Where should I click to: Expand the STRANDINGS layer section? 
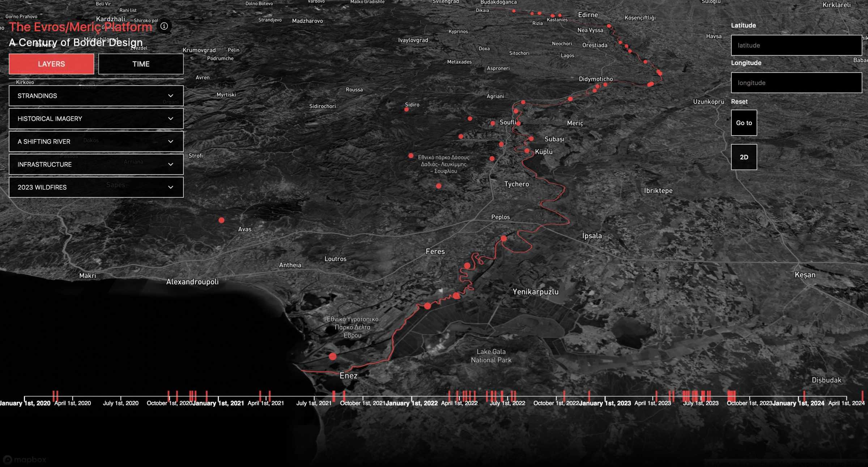point(96,95)
